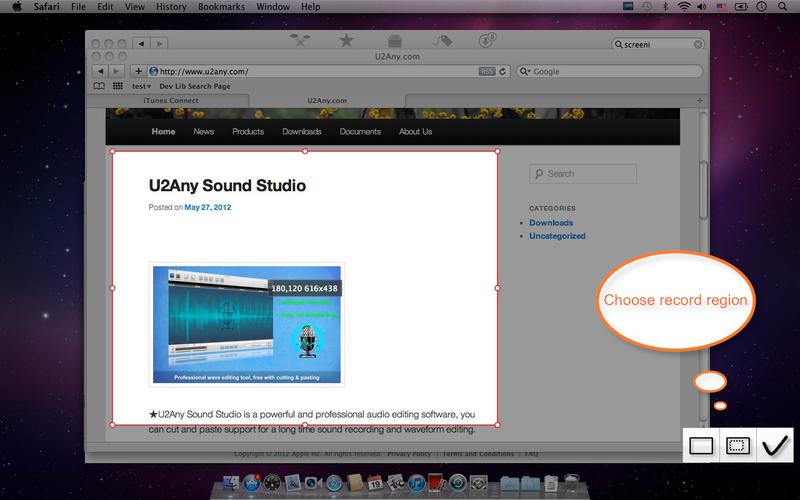
Task: Click the 'May 27, 2012' date link
Action: tap(208, 207)
